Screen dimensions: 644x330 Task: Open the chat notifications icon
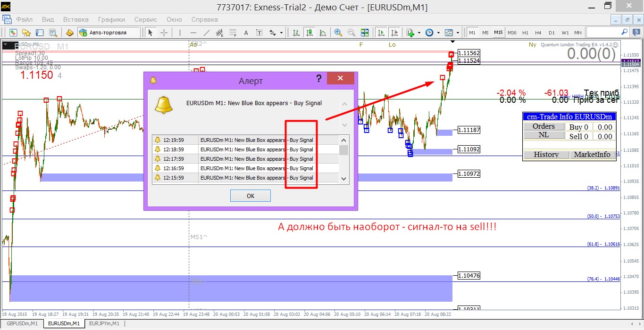636,32
